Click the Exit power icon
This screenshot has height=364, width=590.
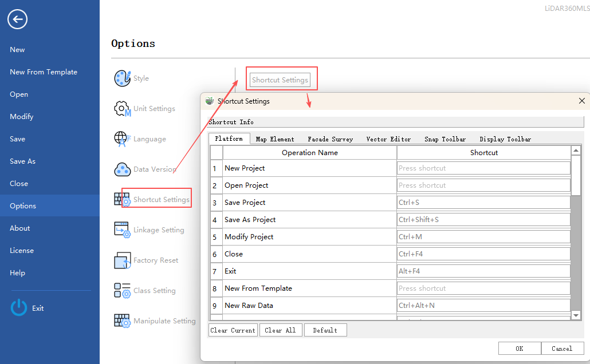click(x=19, y=308)
